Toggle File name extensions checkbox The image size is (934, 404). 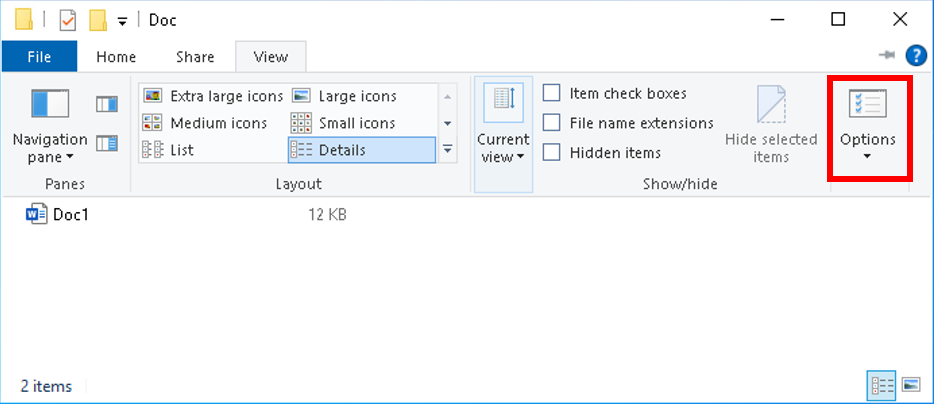tap(552, 123)
